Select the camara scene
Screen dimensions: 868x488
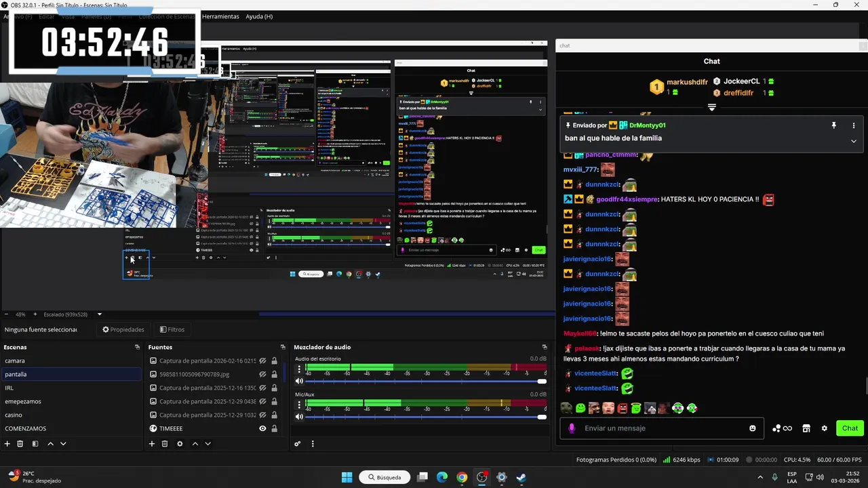(x=71, y=361)
